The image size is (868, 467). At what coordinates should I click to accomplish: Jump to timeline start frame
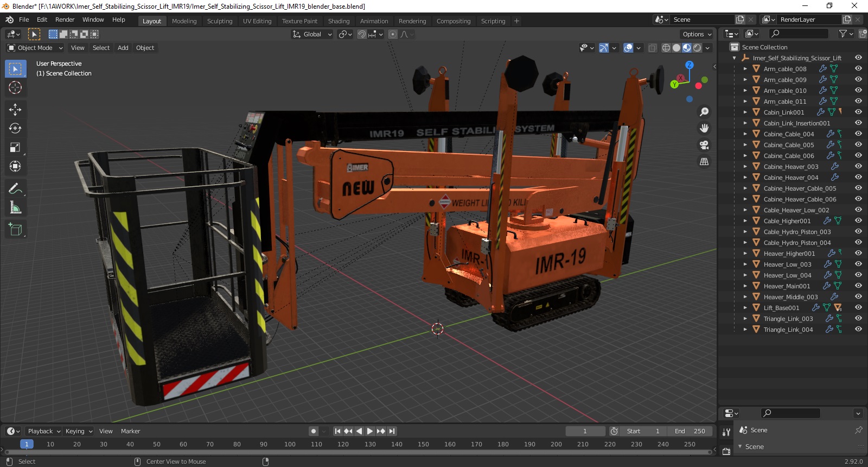point(337,431)
